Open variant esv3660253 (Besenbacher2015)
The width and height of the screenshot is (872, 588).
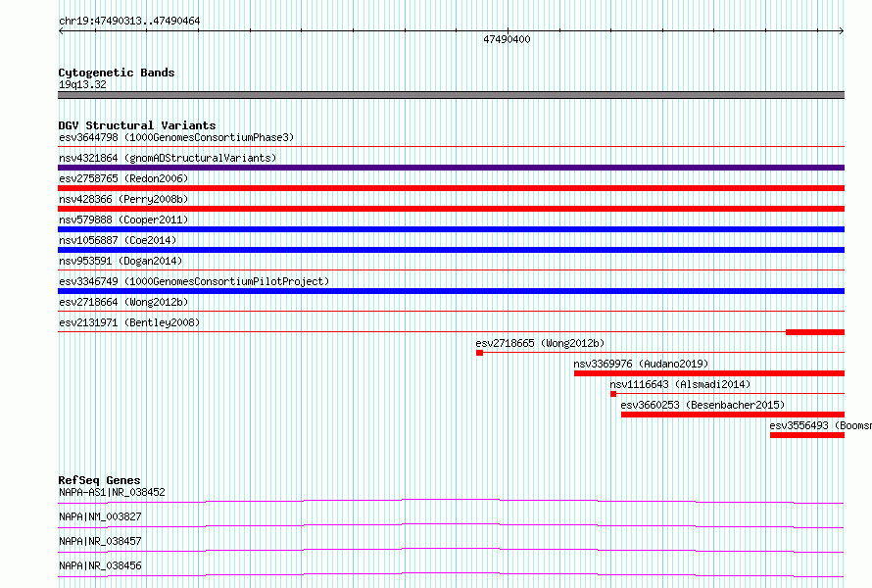click(x=702, y=405)
